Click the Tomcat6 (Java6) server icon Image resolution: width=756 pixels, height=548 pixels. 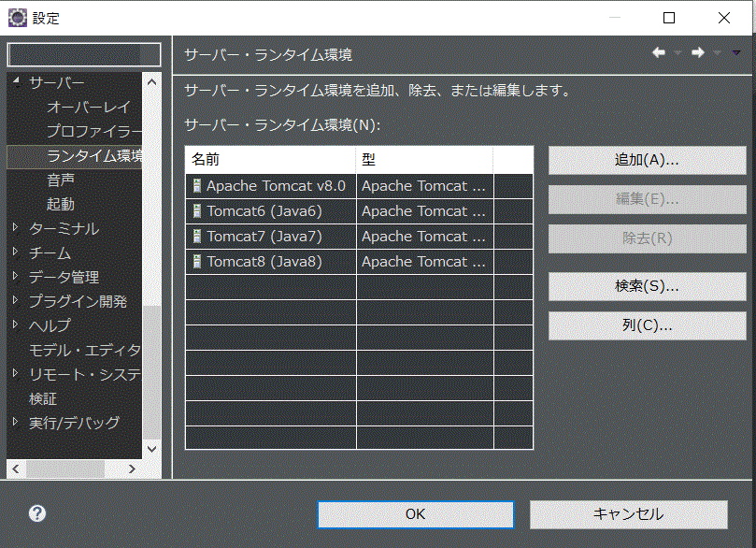[196, 210]
